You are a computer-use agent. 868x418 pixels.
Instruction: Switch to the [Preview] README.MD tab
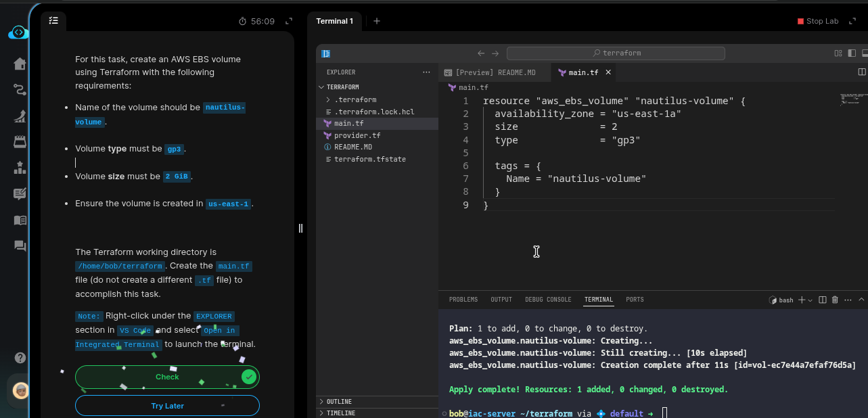coord(495,72)
